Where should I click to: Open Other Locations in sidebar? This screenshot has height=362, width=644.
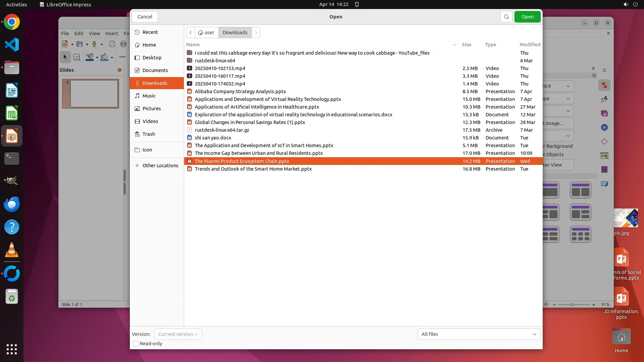[x=160, y=166]
